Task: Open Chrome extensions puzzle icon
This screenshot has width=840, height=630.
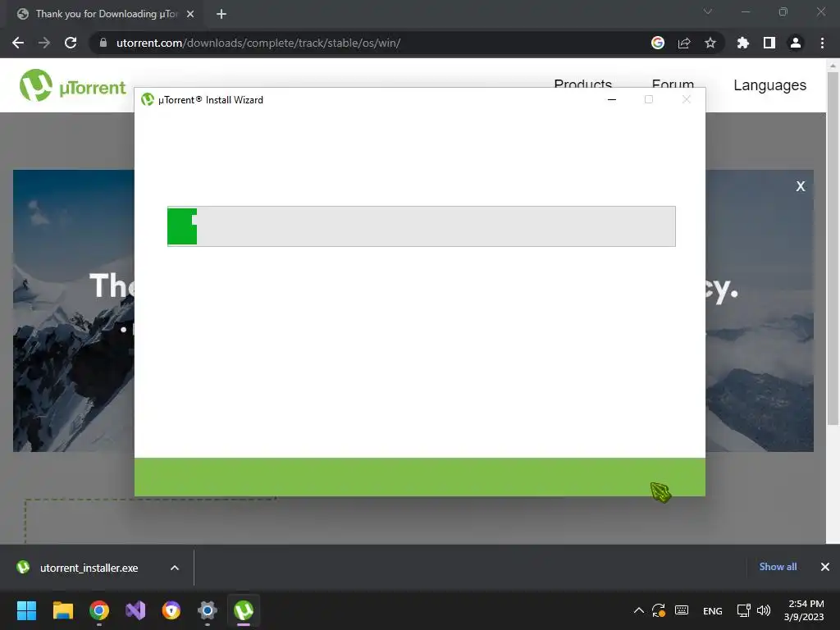Action: 743,43
